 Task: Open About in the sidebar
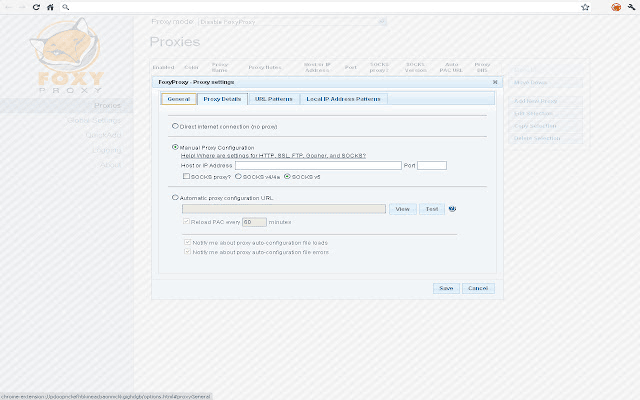[110, 165]
